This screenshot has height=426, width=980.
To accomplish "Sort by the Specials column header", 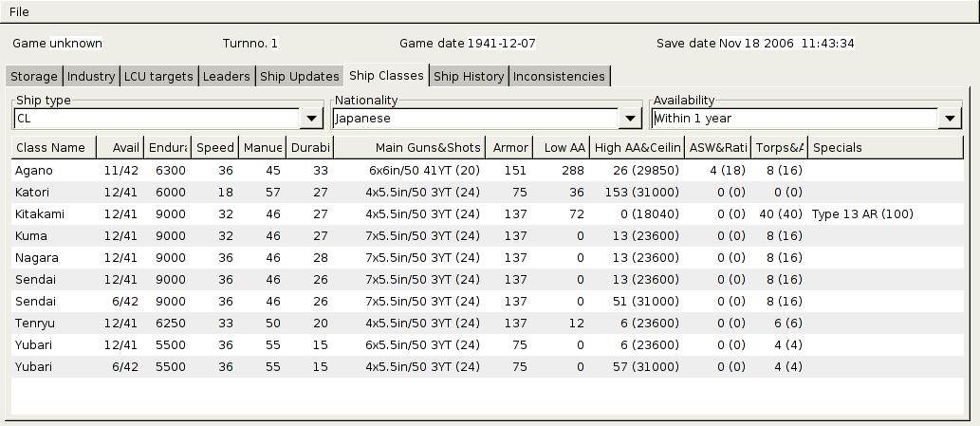I will (x=886, y=147).
